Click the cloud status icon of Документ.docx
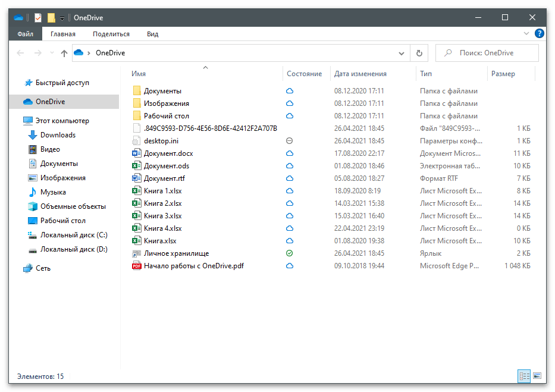 [290, 153]
